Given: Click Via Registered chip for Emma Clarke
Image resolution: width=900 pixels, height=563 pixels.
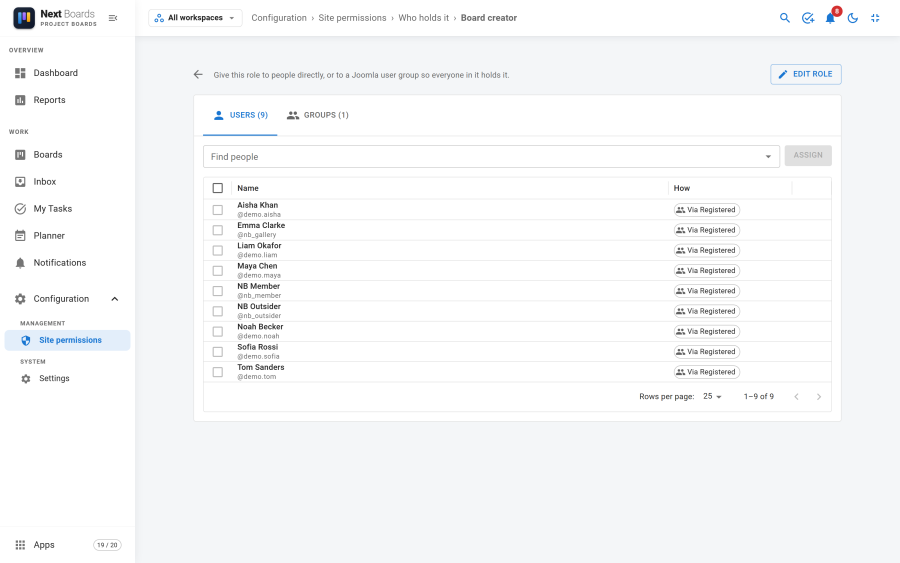Looking at the screenshot, I should (x=707, y=230).
